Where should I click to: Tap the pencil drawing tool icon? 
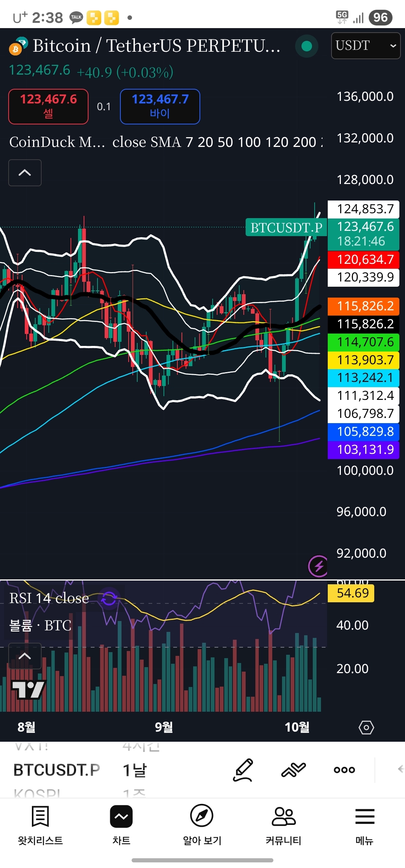click(243, 770)
